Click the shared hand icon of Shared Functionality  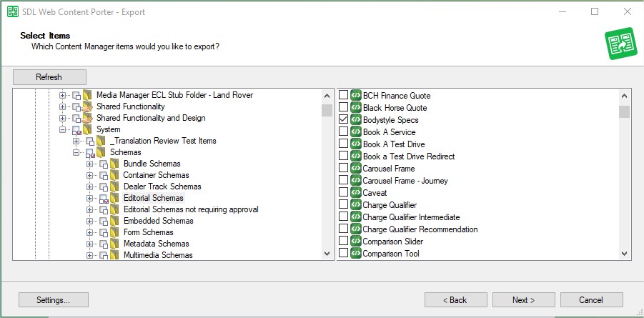(x=87, y=106)
